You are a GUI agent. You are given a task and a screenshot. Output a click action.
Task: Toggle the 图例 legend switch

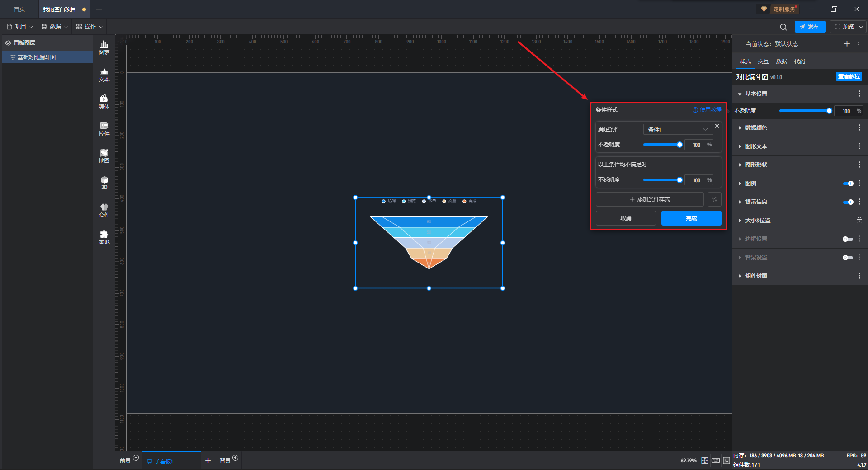coord(848,183)
